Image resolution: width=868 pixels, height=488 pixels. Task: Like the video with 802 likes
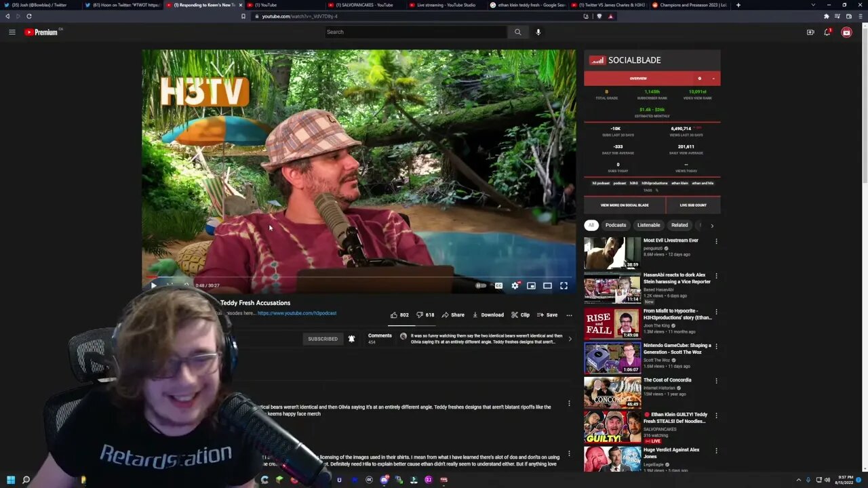(399, 314)
